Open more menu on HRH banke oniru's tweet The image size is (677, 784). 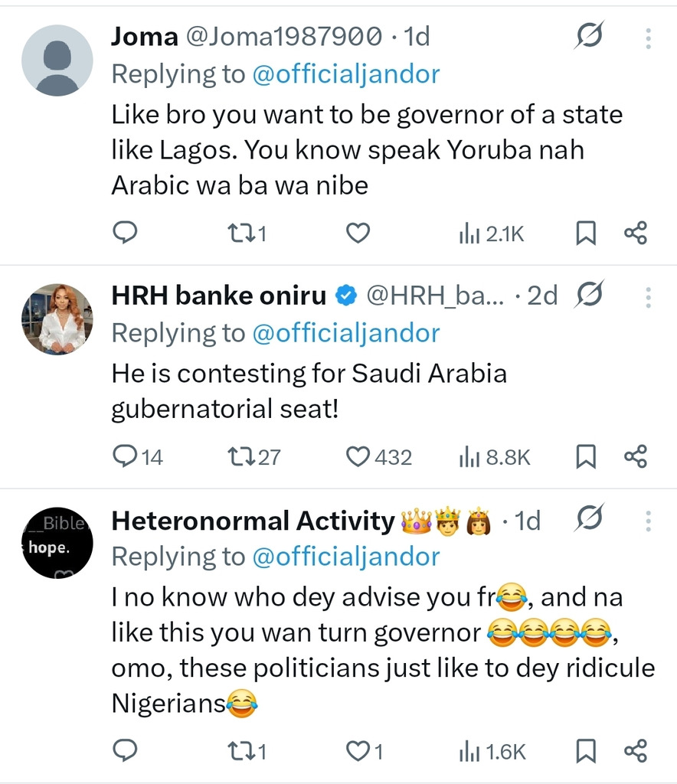[648, 296]
